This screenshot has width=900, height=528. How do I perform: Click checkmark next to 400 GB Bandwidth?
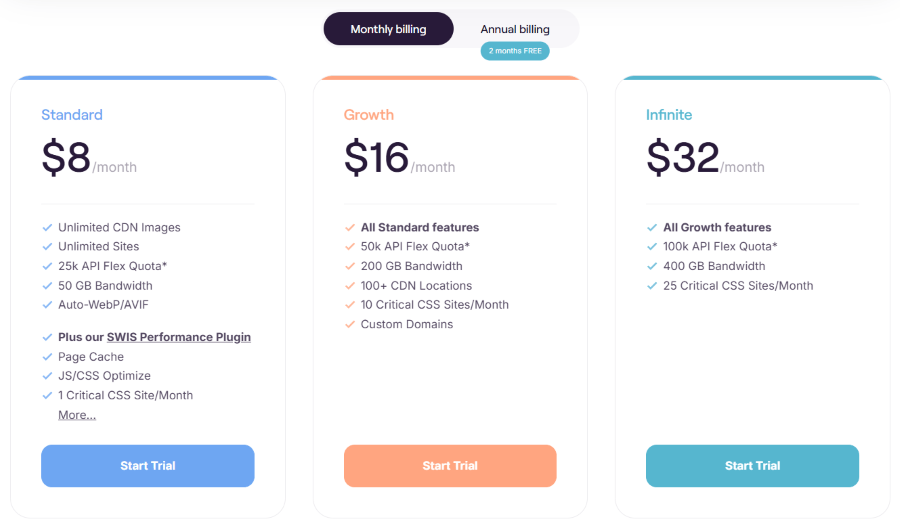tap(651, 266)
